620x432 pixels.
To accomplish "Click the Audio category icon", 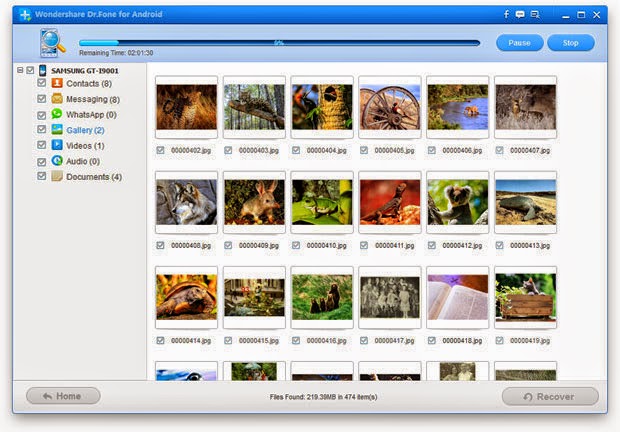I will (x=57, y=160).
